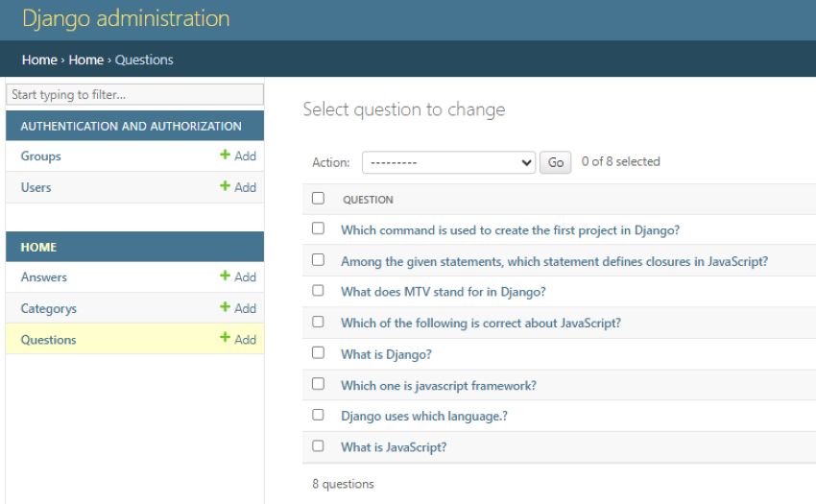Tick checkbox for 'What does MTV stand for in Django?'
Viewport: 816px width, 504px height.
click(x=319, y=291)
